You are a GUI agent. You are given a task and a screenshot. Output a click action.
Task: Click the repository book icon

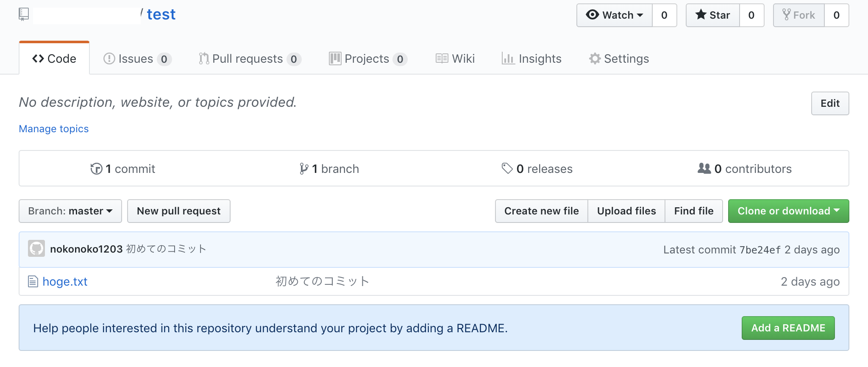point(24,14)
